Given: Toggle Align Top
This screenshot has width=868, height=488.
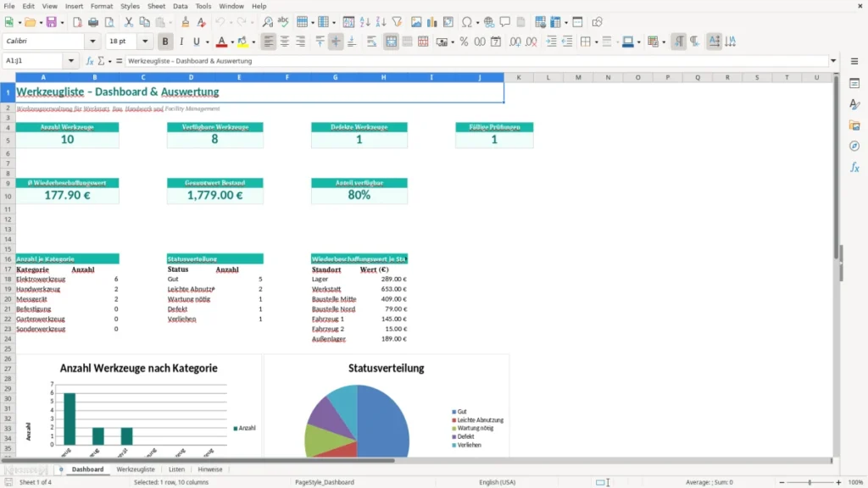Looking at the screenshot, I should 320,42.
